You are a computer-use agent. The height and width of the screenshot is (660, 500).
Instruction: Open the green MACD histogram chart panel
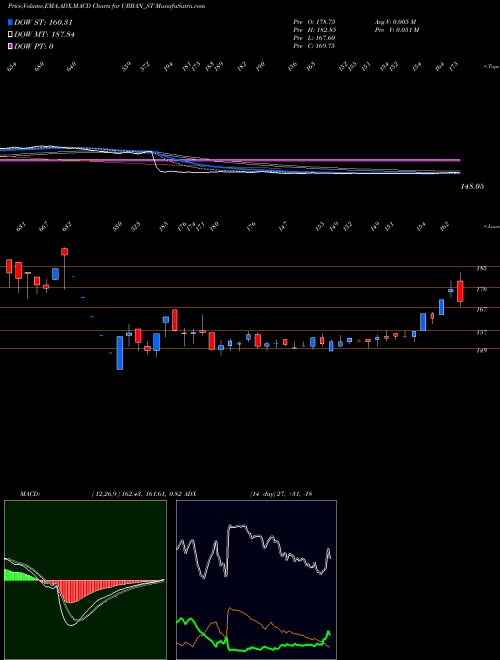click(85, 580)
